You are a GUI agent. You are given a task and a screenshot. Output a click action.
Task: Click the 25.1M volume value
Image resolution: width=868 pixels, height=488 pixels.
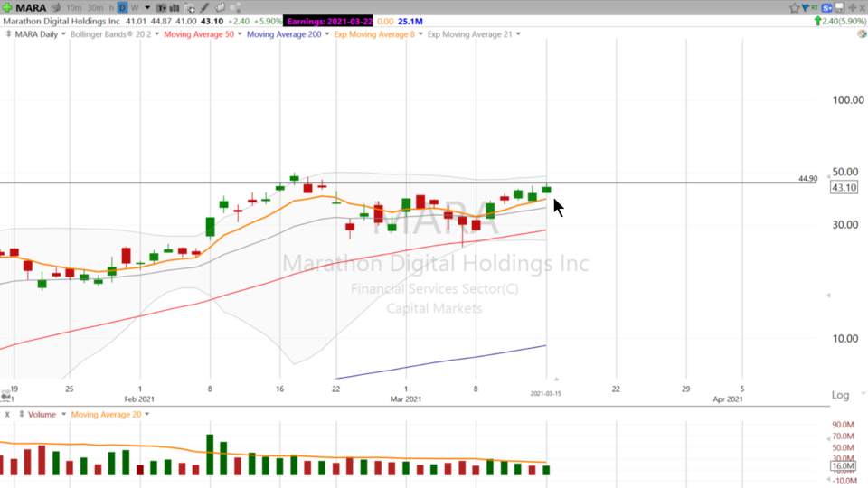pos(410,22)
